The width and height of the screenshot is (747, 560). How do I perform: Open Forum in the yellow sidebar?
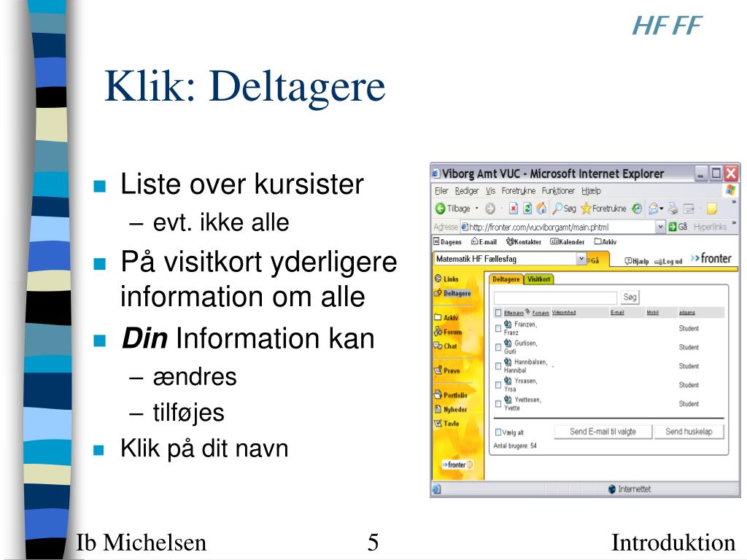pyautogui.click(x=448, y=332)
